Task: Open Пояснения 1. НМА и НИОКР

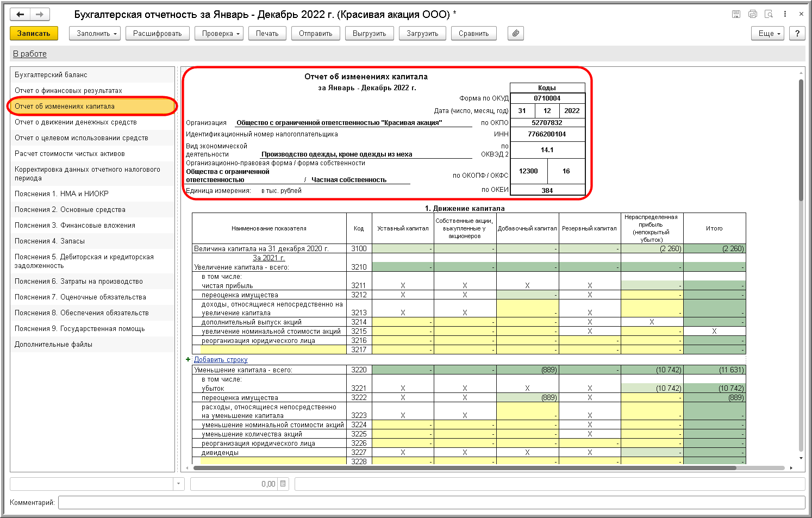Action: [x=92, y=194]
